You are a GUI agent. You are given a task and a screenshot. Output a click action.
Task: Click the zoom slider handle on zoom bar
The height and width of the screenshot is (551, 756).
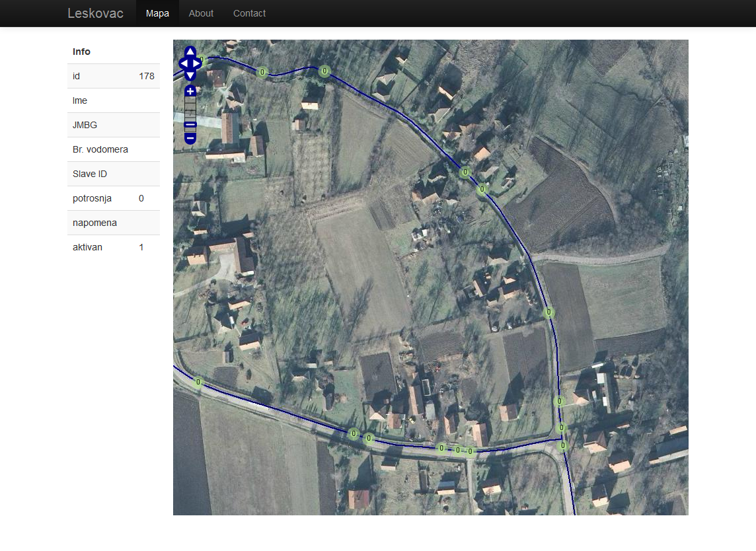point(190,124)
